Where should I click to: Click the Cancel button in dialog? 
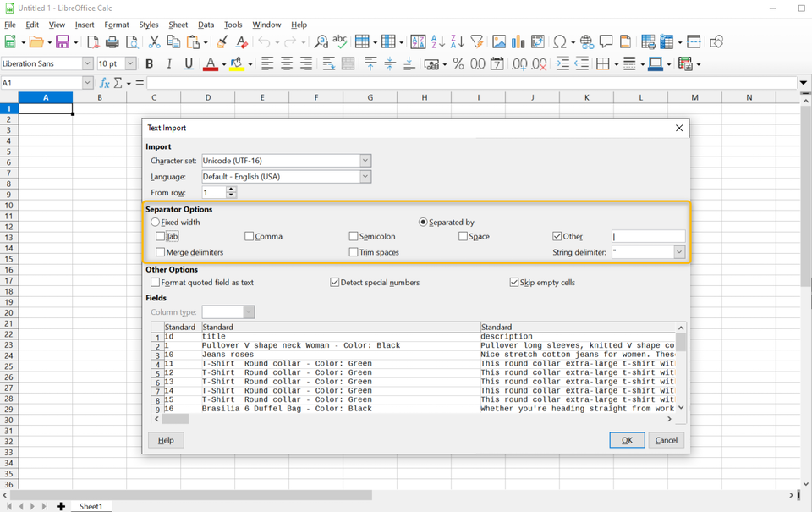[667, 440]
